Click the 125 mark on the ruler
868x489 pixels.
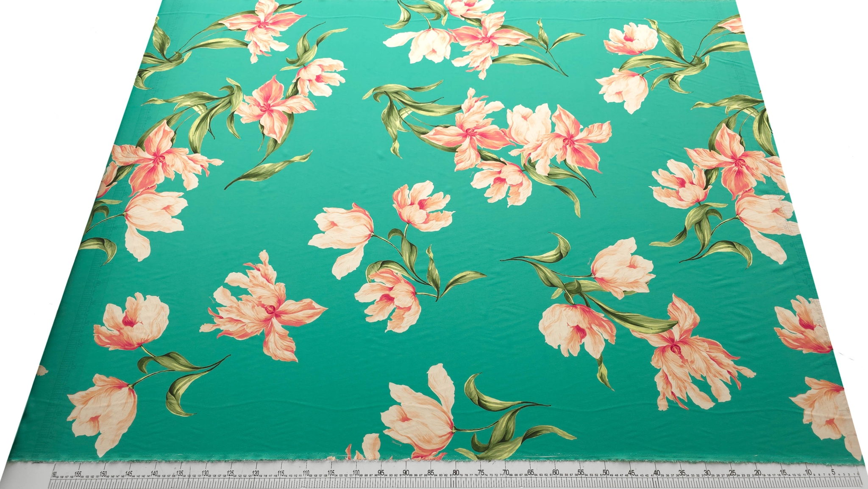coord(230,473)
